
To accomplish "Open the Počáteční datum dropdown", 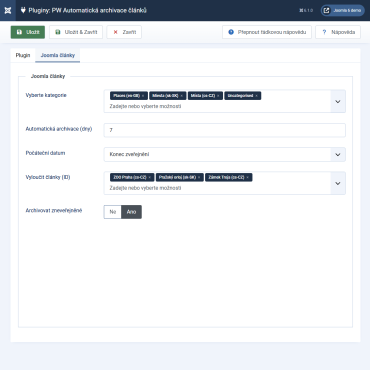I will 224,155.
